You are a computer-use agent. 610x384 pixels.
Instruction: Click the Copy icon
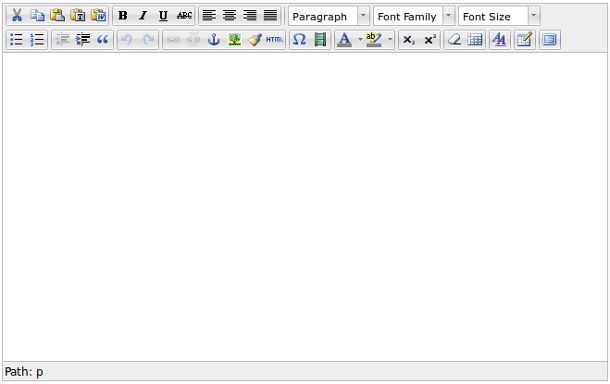[x=37, y=16]
